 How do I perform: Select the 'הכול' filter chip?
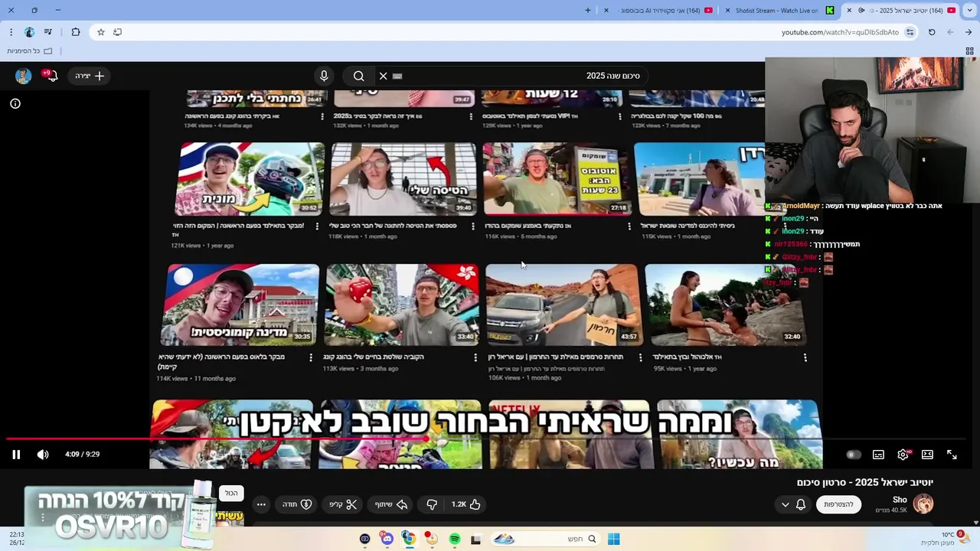(x=231, y=494)
